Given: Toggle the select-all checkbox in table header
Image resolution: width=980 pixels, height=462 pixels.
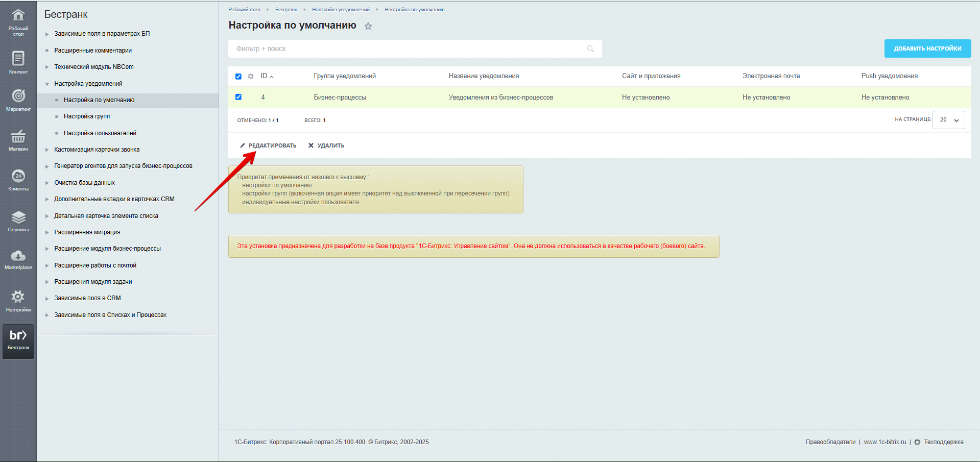Looking at the screenshot, I should 238,76.
